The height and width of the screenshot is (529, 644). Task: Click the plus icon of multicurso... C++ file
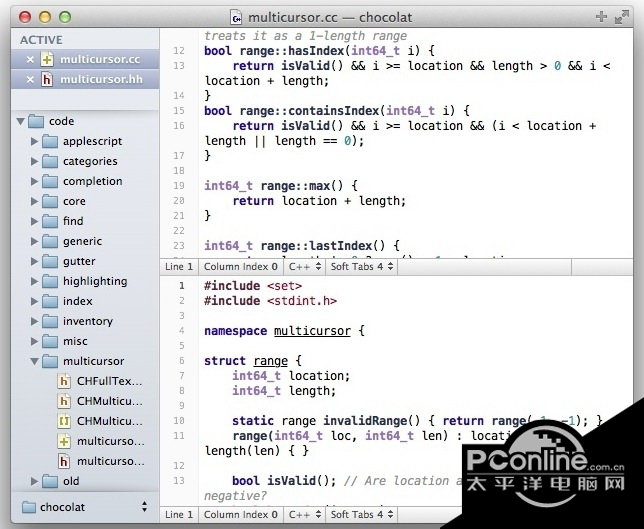pyautogui.click(x=64, y=442)
